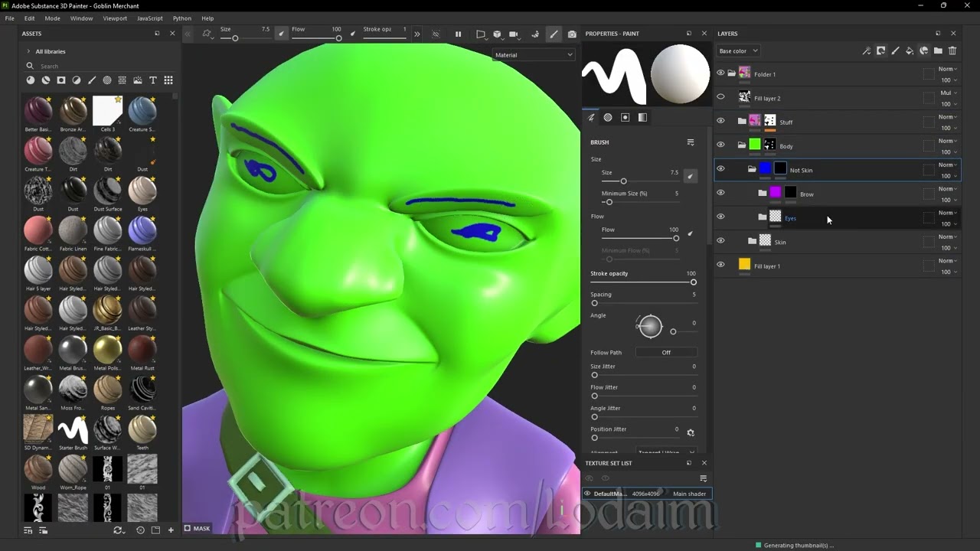Open Material properties tab icon
Viewport: 980px width, 551px height.
[x=642, y=117]
